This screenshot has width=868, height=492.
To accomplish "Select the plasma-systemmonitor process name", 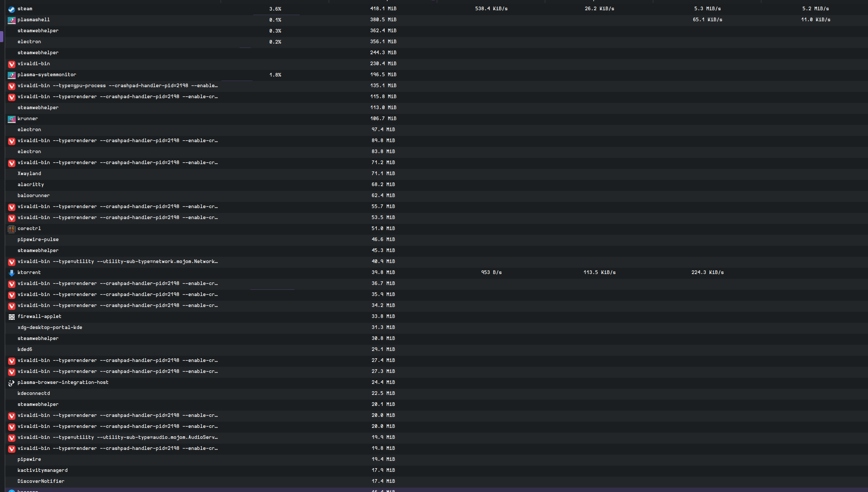I will (47, 74).
